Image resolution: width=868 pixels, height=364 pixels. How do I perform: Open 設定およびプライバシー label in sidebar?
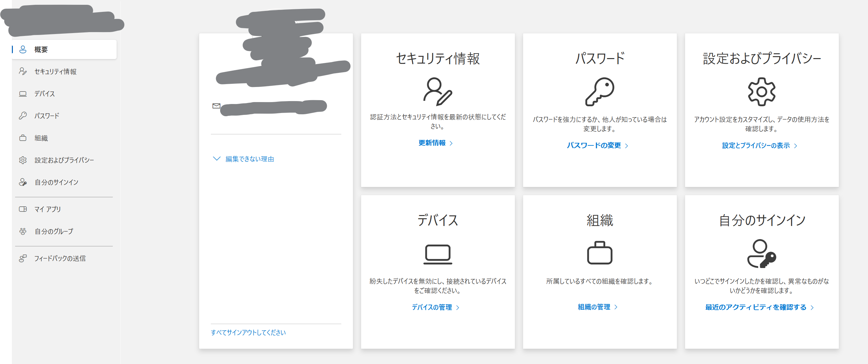[x=64, y=160]
